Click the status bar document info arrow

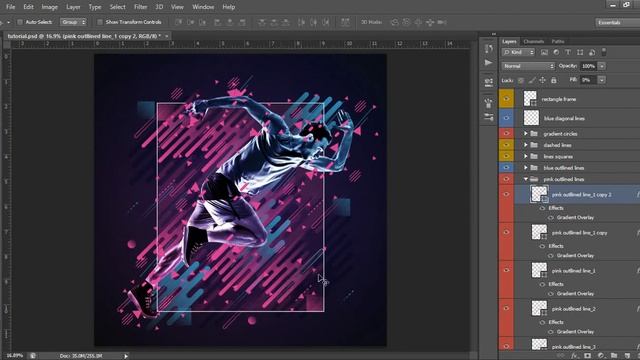click(x=126, y=356)
